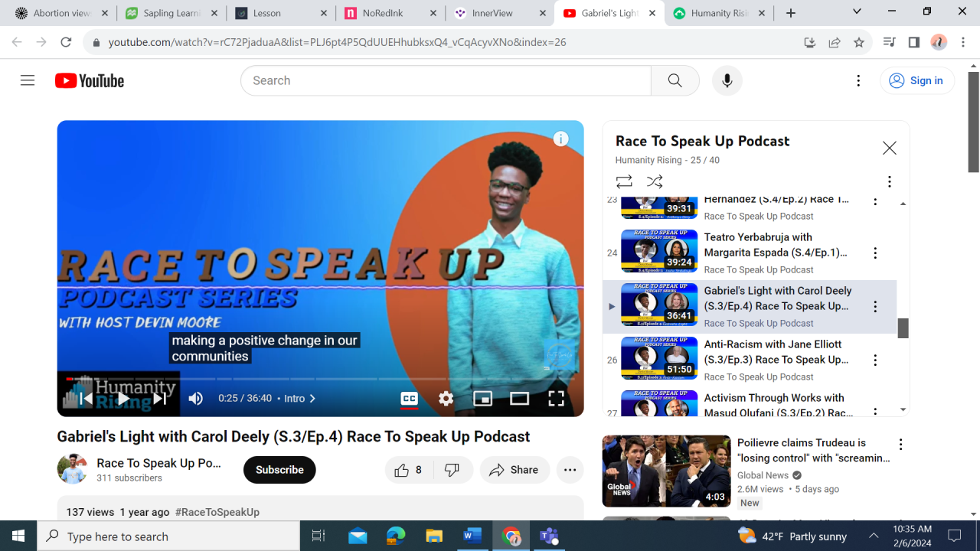Open Chrome three-dot menu
Image resolution: width=980 pixels, height=551 pixels.
pyautogui.click(x=963, y=43)
